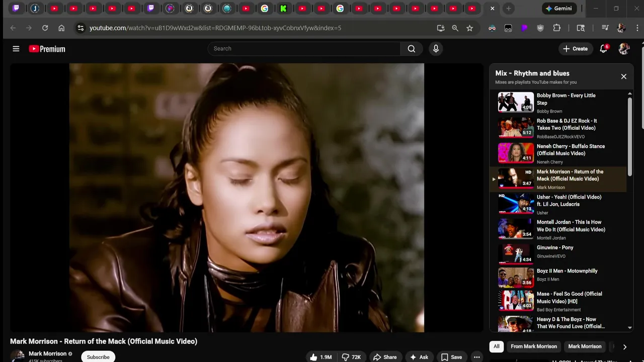Go forward in browser history
This screenshot has width=644, height=362.
tap(29, 28)
